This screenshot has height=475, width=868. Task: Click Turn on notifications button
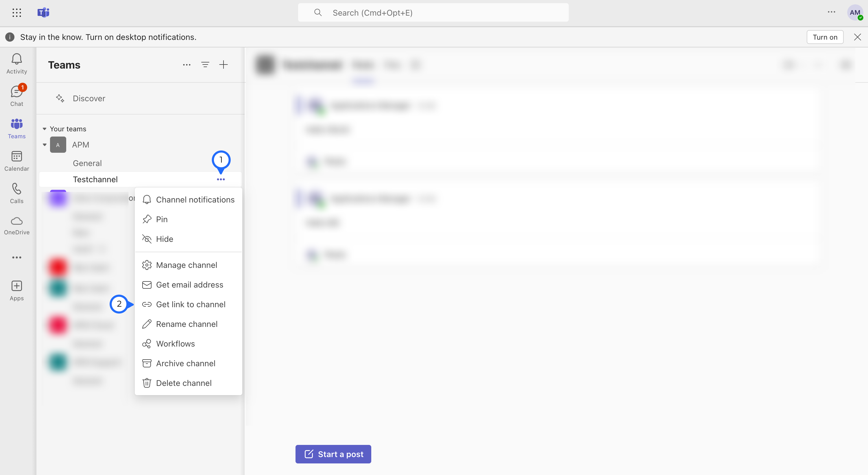coord(825,37)
